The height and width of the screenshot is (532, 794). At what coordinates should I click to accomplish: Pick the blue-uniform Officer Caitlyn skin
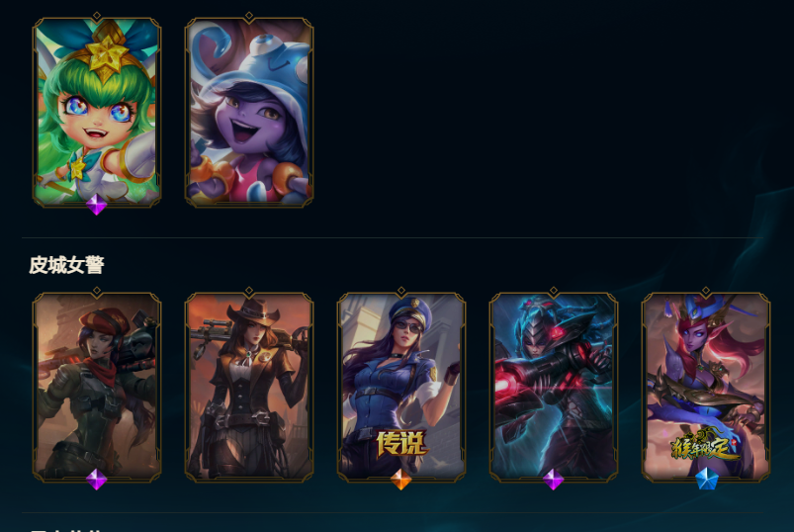coord(401,388)
